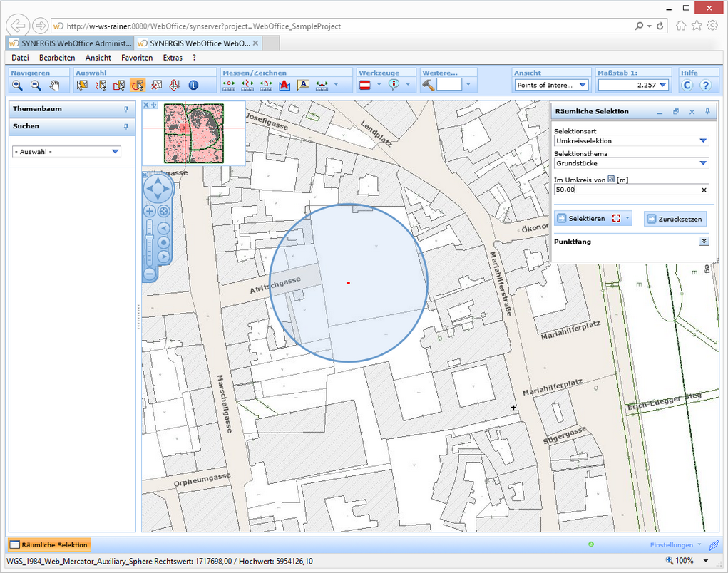Click the Einstellungen link in status bar

coord(671,545)
